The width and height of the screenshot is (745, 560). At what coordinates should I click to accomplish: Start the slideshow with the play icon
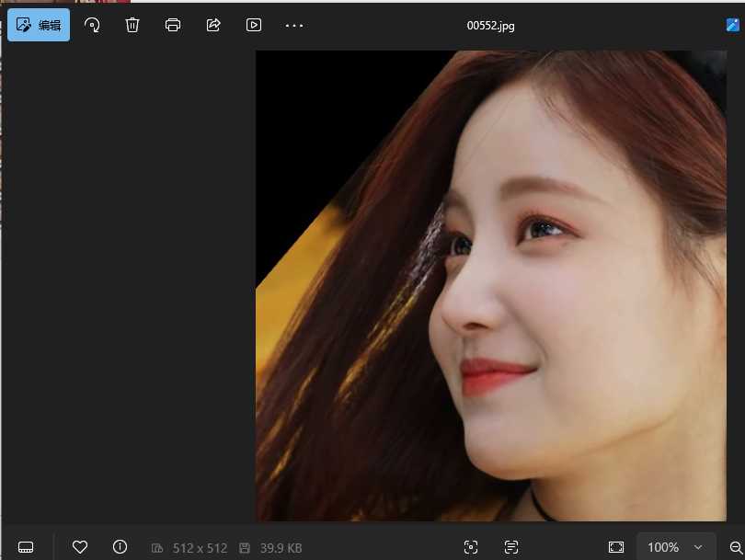pyautogui.click(x=254, y=25)
